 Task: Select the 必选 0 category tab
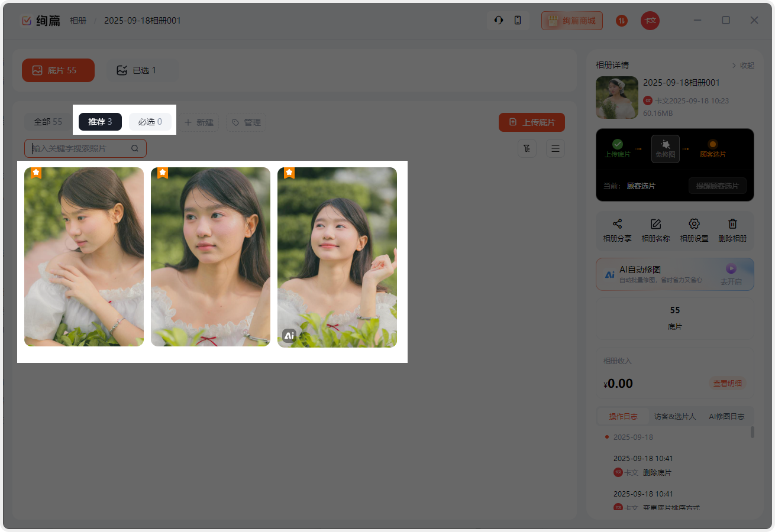150,122
